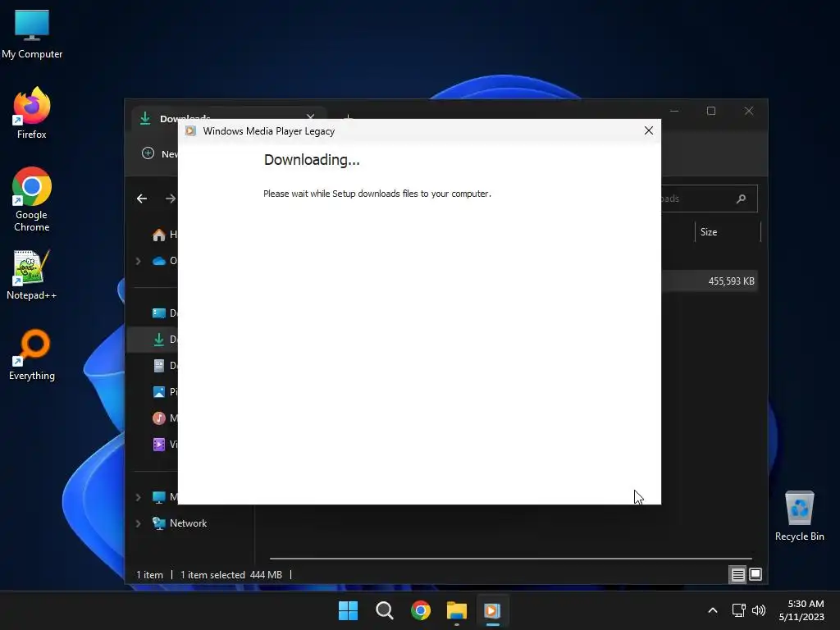Go back in File Explorer

[x=142, y=199]
